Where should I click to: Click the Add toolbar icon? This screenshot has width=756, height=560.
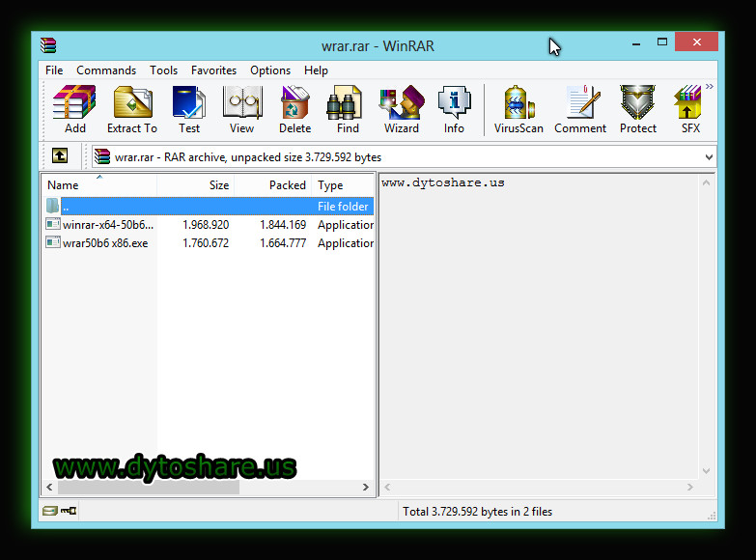pyautogui.click(x=74, y=109)
